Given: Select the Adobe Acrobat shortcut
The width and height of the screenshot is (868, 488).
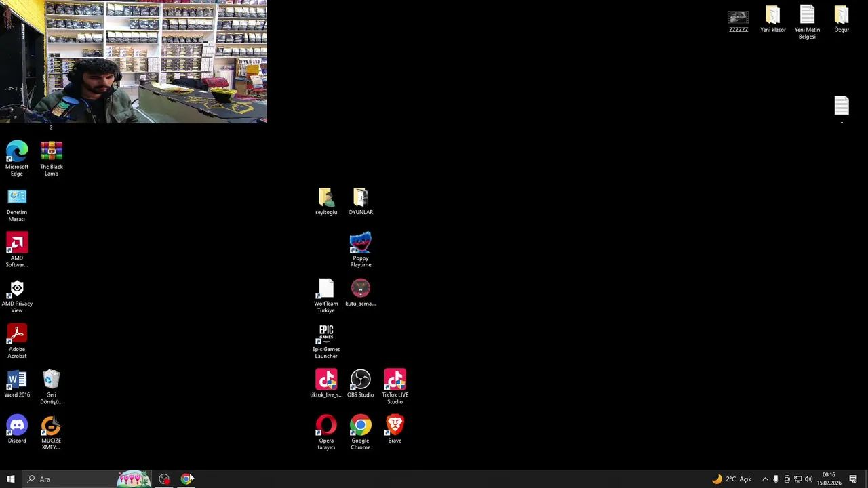Looking at the screenshot, I should point(17,342).
